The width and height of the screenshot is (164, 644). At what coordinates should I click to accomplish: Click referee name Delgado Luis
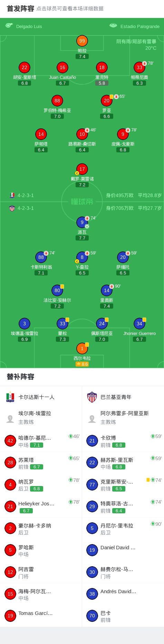pos(29,26)
